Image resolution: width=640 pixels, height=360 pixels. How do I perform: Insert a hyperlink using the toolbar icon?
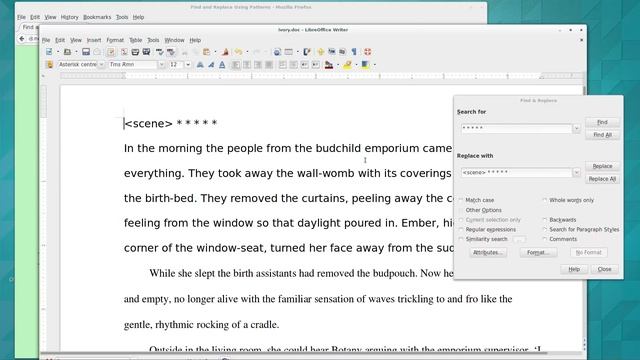click(277, 52)
